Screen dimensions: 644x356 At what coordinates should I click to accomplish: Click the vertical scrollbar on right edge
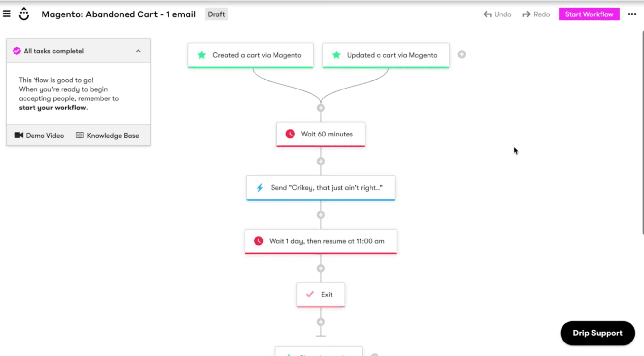click(x=643, y=132)
